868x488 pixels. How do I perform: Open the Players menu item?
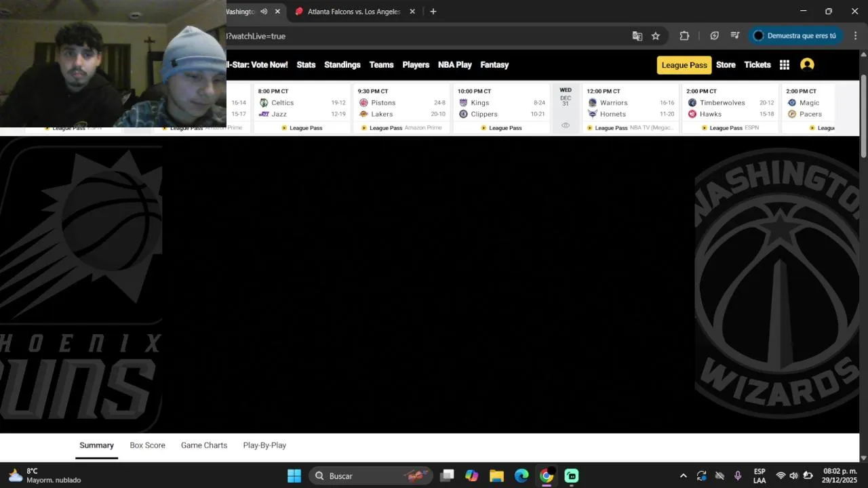tap(416, 65)
